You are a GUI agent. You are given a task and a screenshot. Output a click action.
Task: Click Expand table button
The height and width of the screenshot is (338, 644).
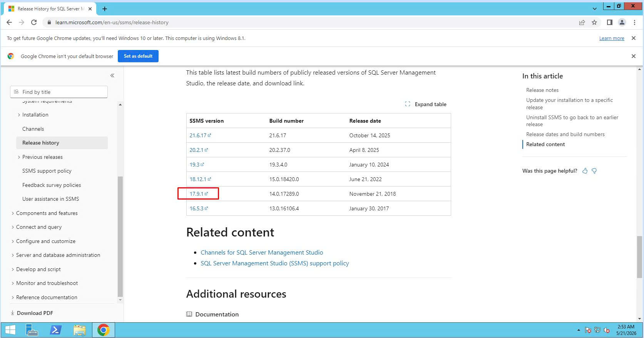[426, 104]
